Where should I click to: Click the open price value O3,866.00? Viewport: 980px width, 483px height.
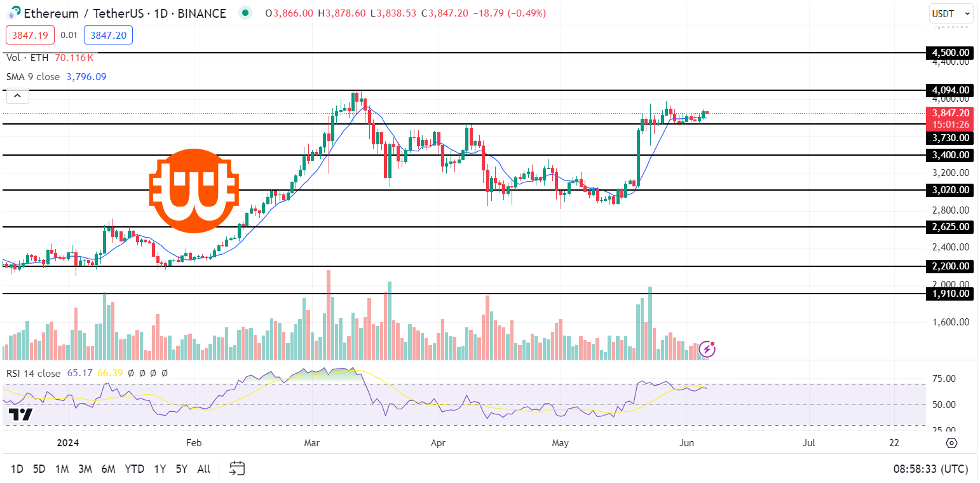click(x=289, y=13)
